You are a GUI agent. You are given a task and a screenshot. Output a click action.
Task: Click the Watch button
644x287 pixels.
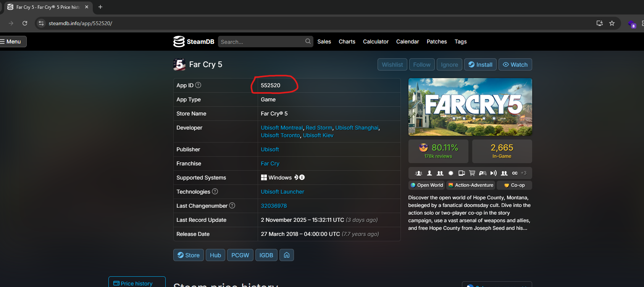(x=515, y=64)
